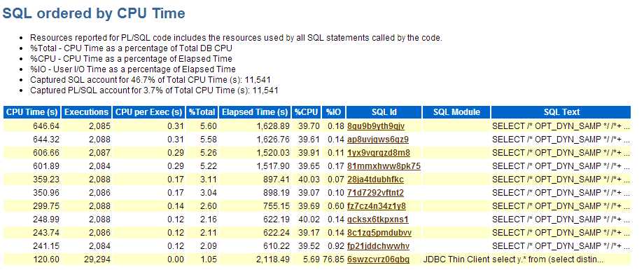Click elapsed time 897.41
The width and height of the screenshot is (644, 270).
pyautogui.click(x=277, y=180)
